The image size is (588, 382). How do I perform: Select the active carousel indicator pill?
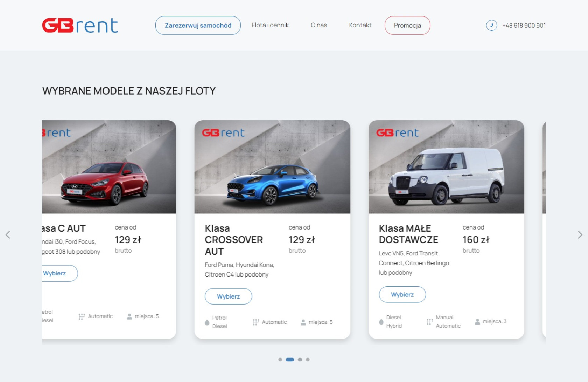click(290, 360)
